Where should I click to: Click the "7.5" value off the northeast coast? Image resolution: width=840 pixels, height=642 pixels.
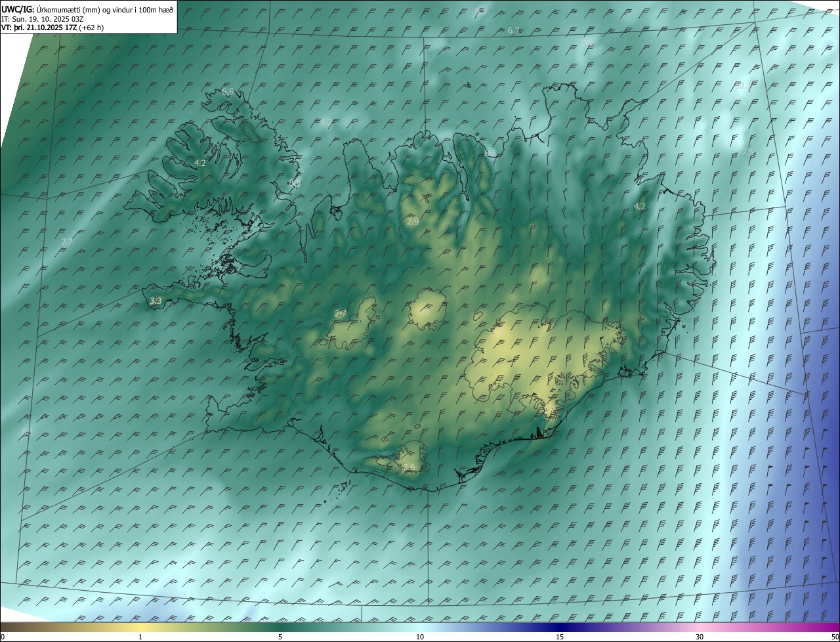tap(747, 152)
